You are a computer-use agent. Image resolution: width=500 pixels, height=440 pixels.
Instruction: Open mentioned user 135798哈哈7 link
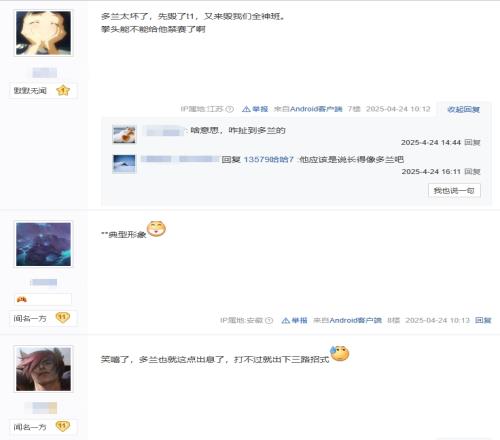pos(269,160)
